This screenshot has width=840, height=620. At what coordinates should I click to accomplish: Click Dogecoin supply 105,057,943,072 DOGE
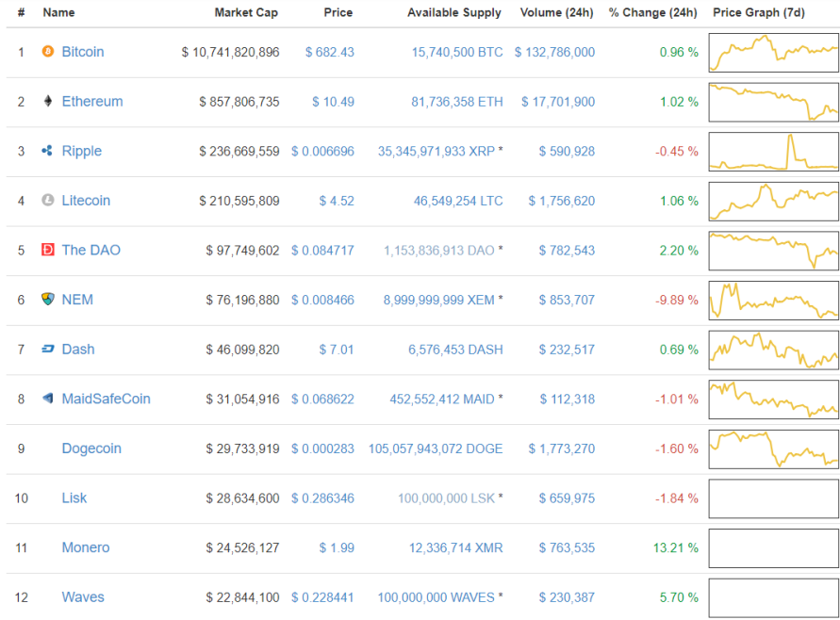click(436, 449)
